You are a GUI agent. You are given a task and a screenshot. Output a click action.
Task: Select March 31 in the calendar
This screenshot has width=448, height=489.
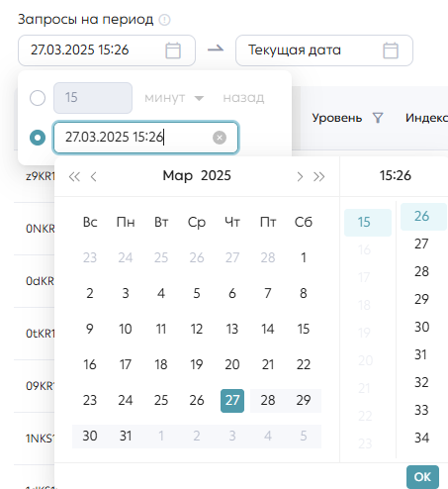(x=126, y=436)
